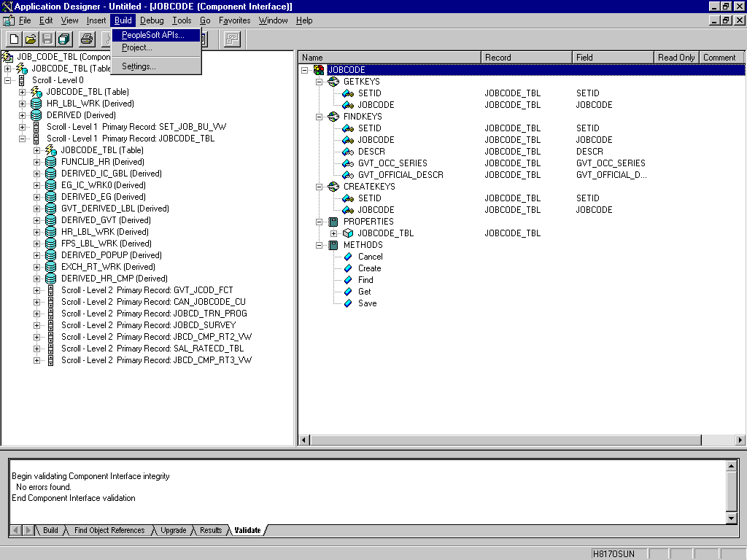Screen dimensions: 747x560
Task: Switch to the Results tab
Action: (x=211, y=530)
